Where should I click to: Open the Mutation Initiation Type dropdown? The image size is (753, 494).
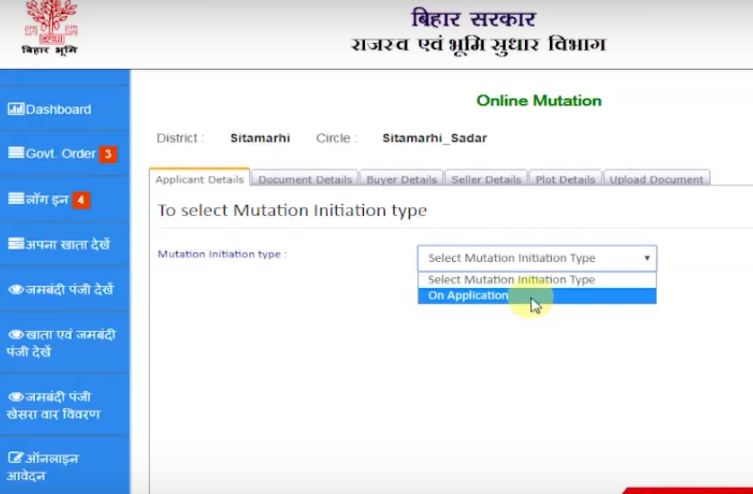pos(536,258)
